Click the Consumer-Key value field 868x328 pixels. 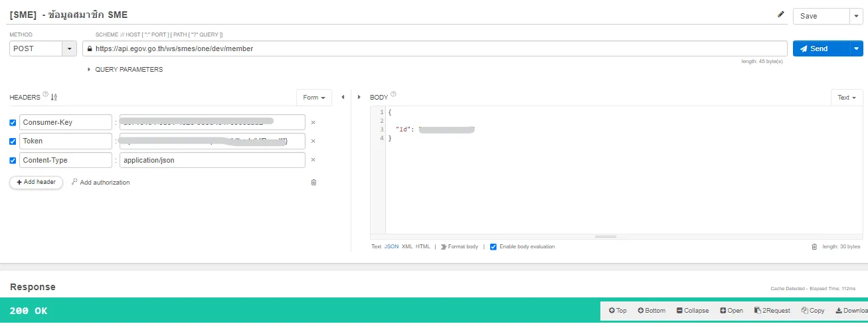213,122
